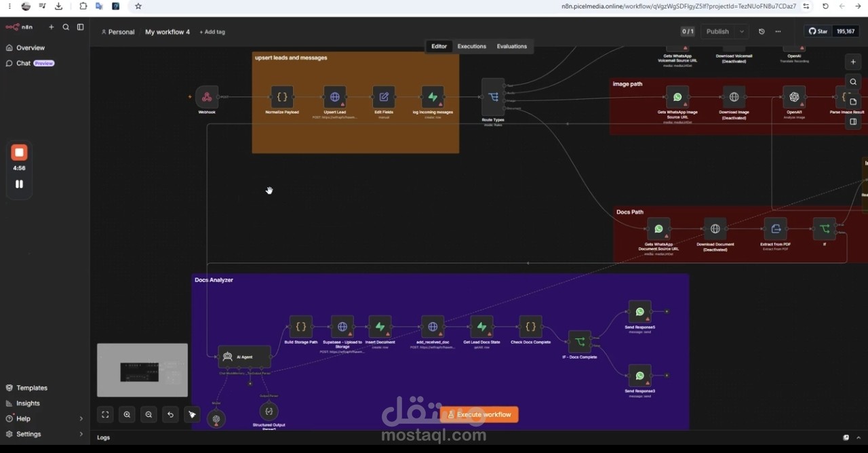Open the Extract from PDF node
Viewport: 868px width, 453px height.
click(x=775, y=229)
